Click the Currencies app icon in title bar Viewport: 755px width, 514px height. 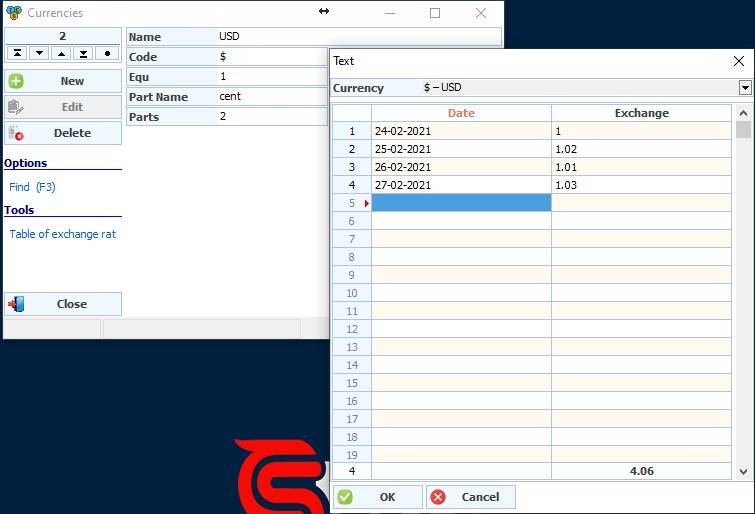click(14, 13)
